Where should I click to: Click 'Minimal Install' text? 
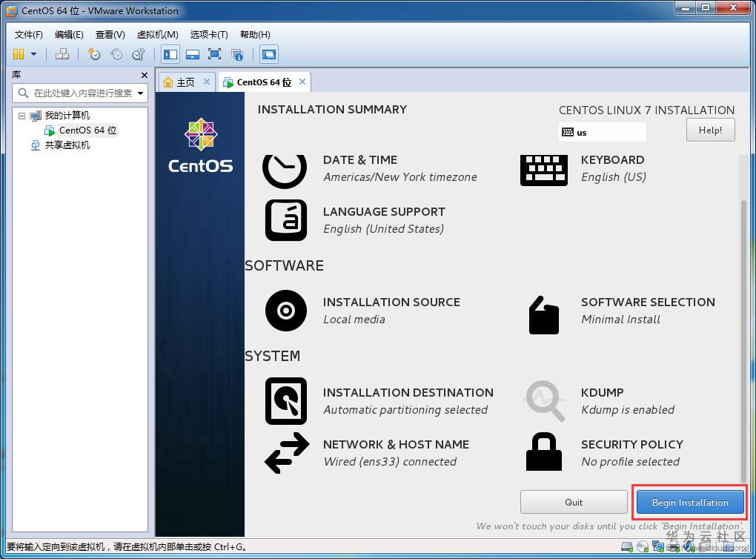pos(620,320)
